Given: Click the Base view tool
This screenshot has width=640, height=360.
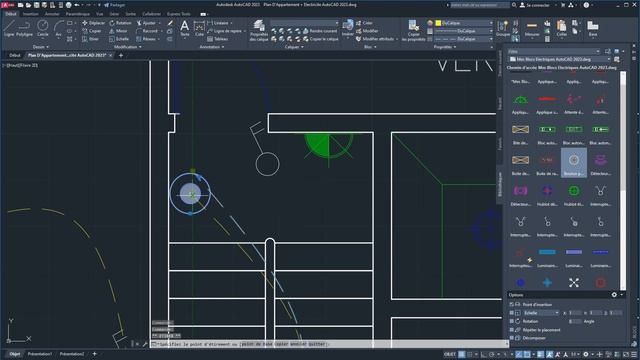Looking at the screenshot, I should click(593, 29).
